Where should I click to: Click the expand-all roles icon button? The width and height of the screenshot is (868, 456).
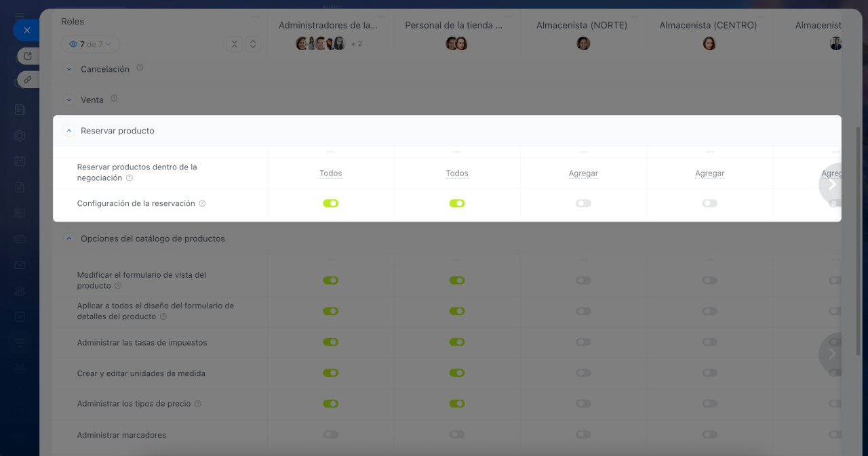tap(253, 44)
